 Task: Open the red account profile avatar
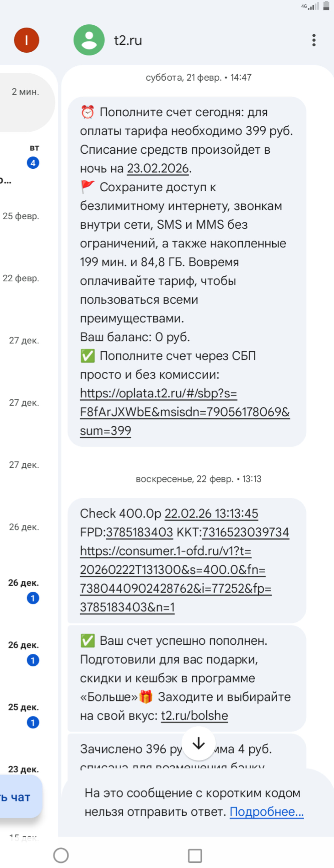(x=26, y=40)
